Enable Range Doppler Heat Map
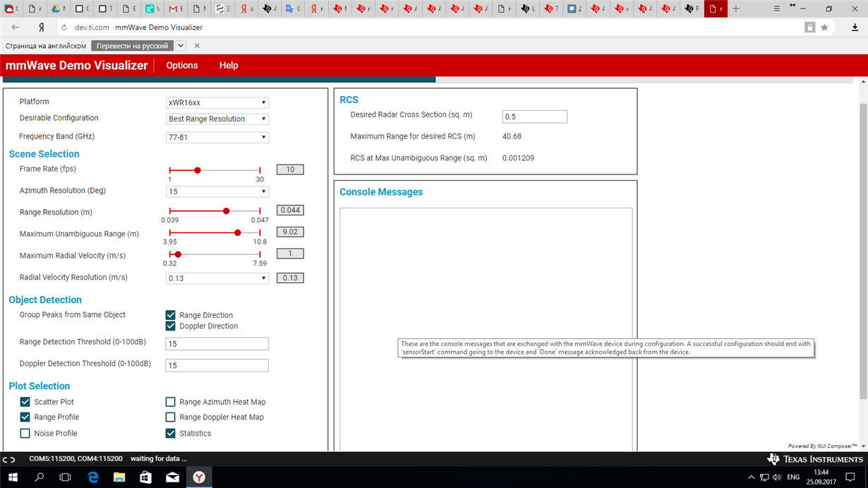The height and width of the screenshot is (488, 868). [x=170, y=417]
